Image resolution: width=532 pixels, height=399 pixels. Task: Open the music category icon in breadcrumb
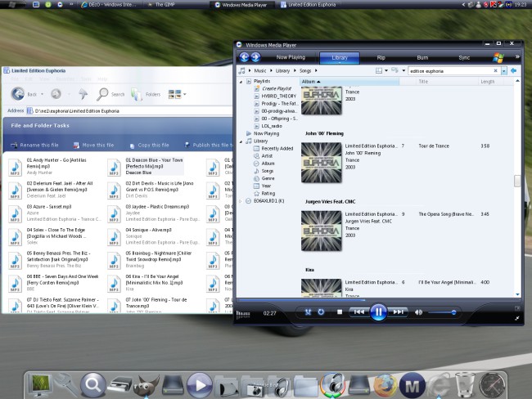coord(241,70)
